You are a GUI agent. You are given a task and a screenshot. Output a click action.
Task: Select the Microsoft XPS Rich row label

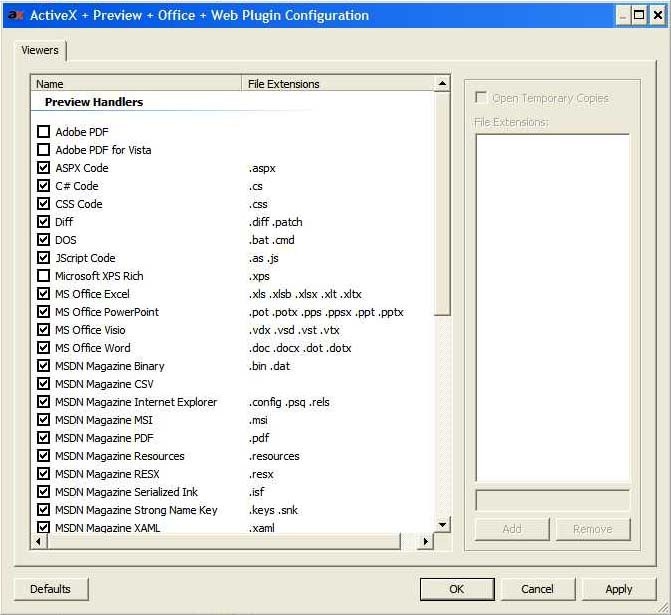99,276
